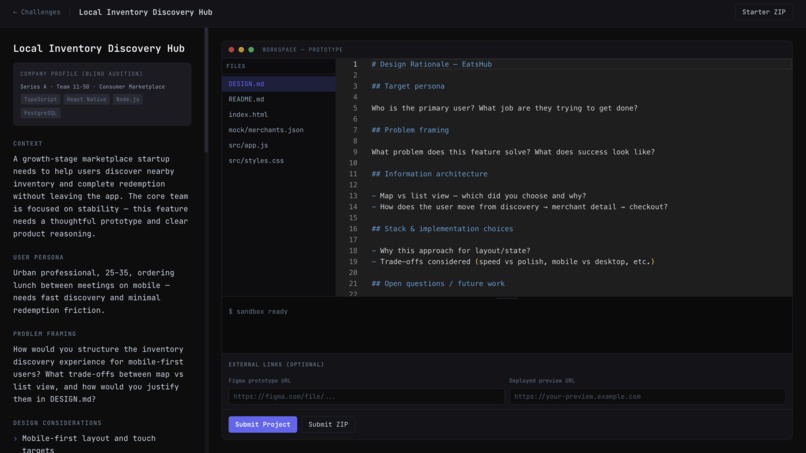Click line number 13 in gutter

coord(353,196)
